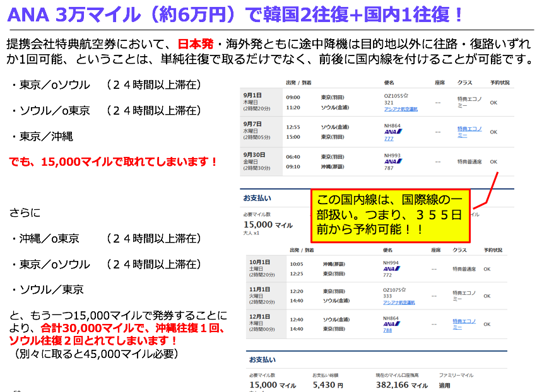This screenshot has height=392, width=537.
Task: Click the ファミリーマイル 適用 value
Action: [445, 386]
